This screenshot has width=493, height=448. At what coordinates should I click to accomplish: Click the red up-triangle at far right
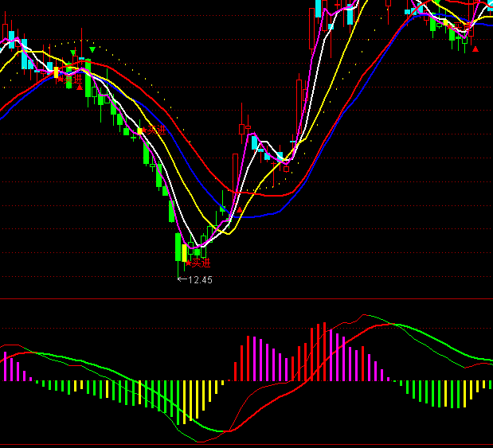coord(475,49)
